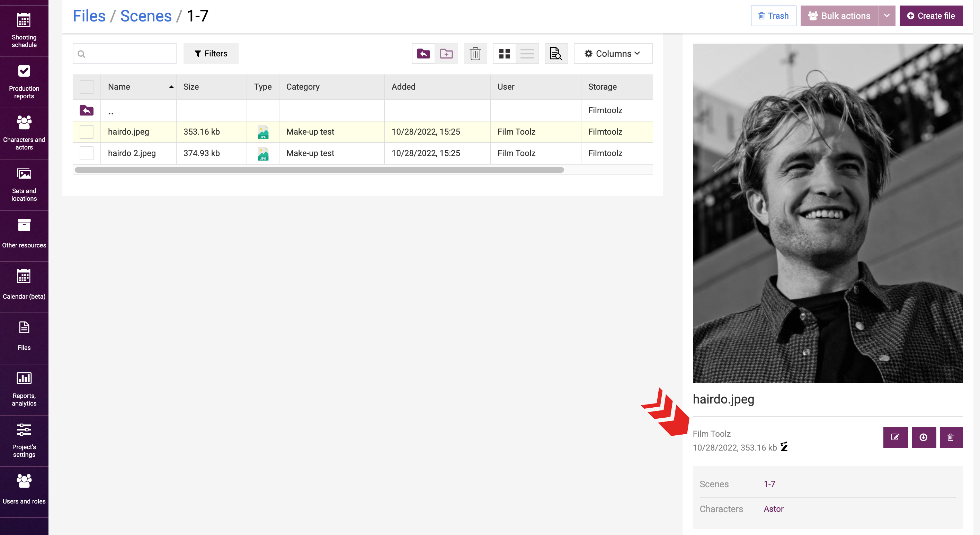980x535 pixels.
Task: Create a new folder with the toolbar icon
Action: [x=446, y=54]
